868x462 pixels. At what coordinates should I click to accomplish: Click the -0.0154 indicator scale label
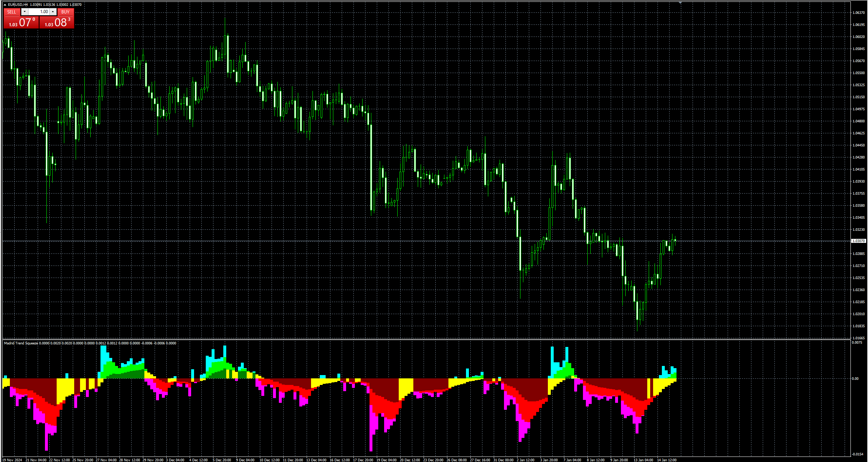click(857, 454)
